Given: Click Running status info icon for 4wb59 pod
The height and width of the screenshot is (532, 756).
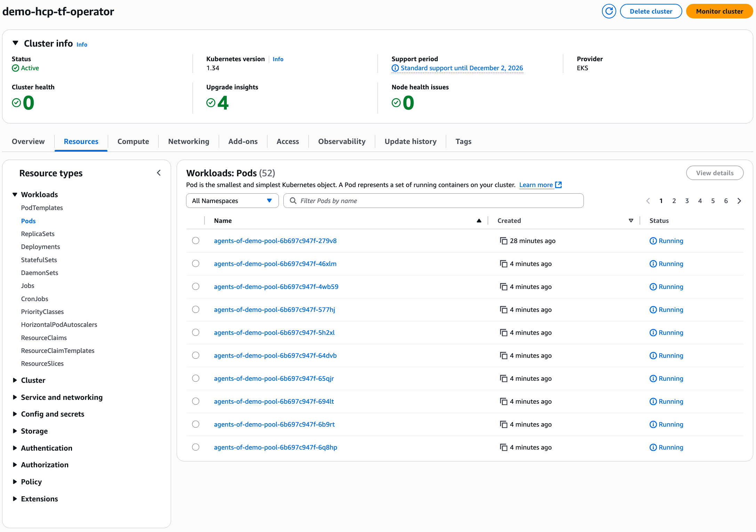Looking at the screenshot, I should pos(653,287).
